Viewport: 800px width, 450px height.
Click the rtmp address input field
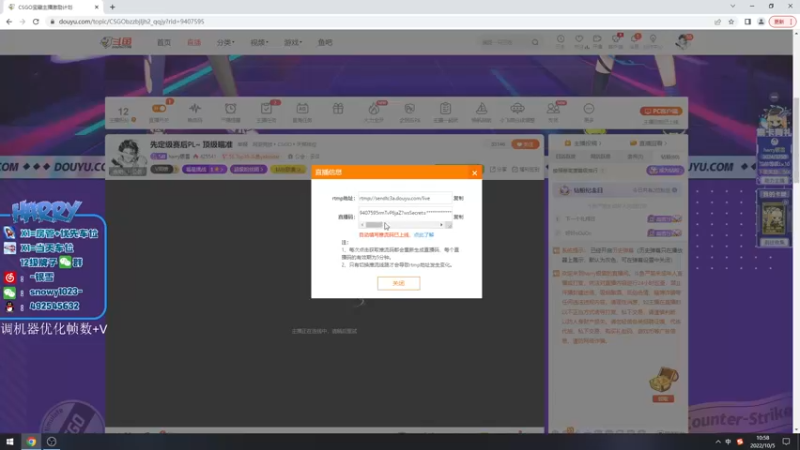[x=405, y=198]
